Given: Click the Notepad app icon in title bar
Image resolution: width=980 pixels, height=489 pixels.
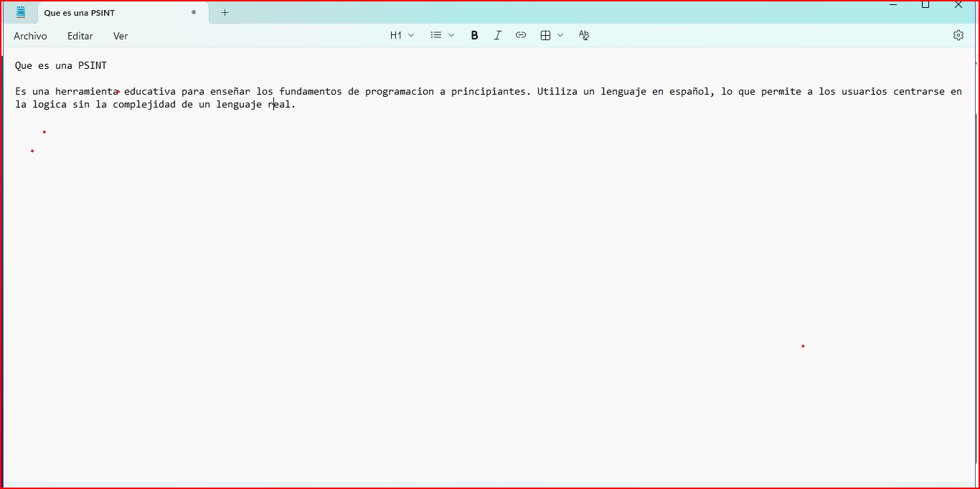Looking at the screenshot, I should tap(21, 12).
